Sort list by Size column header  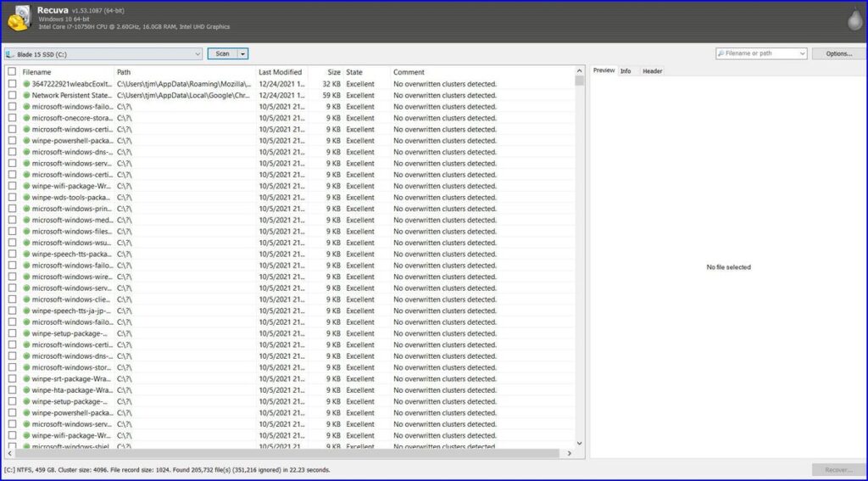pyautogui.click(x=325, y=72)
